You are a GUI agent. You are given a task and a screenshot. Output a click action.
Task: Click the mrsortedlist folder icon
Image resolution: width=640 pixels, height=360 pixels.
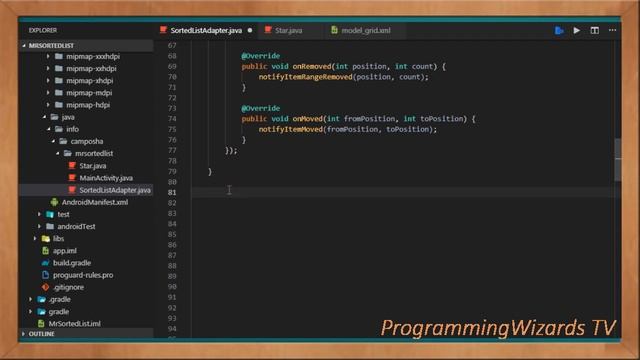pyautogui.click(x=68, y=153)
